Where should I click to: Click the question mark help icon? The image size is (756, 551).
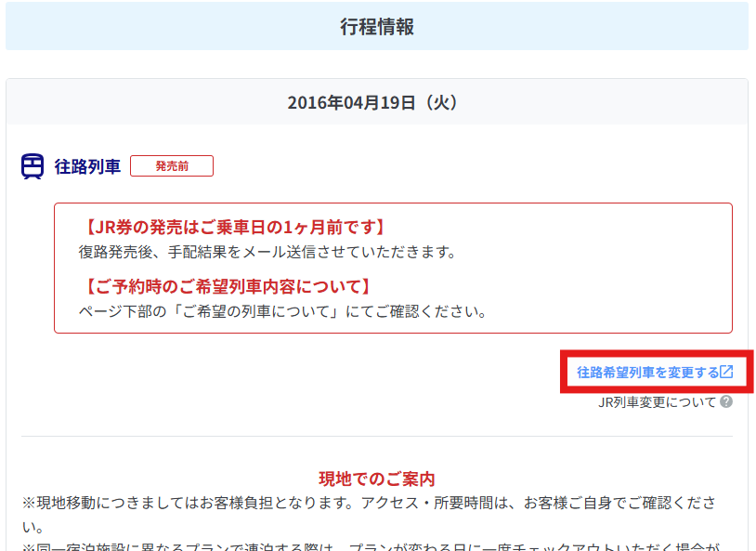pyautogui.click(x=726, y=401)
